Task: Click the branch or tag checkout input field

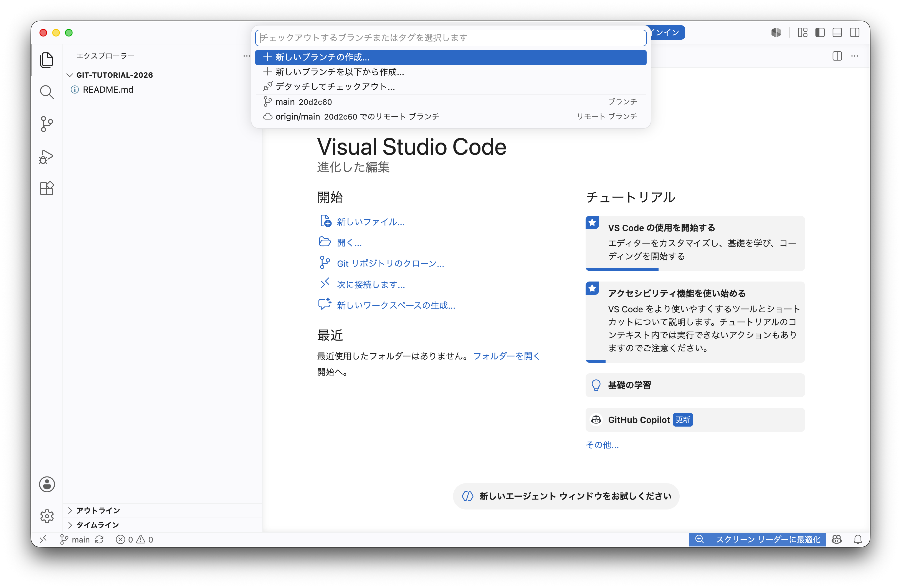Action: (x=451, y=38)
